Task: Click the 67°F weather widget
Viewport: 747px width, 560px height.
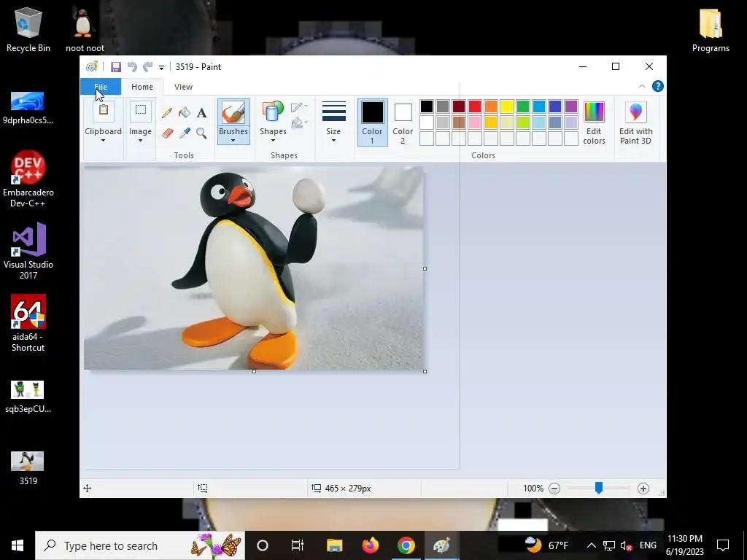Action: [x=546, y=545]
